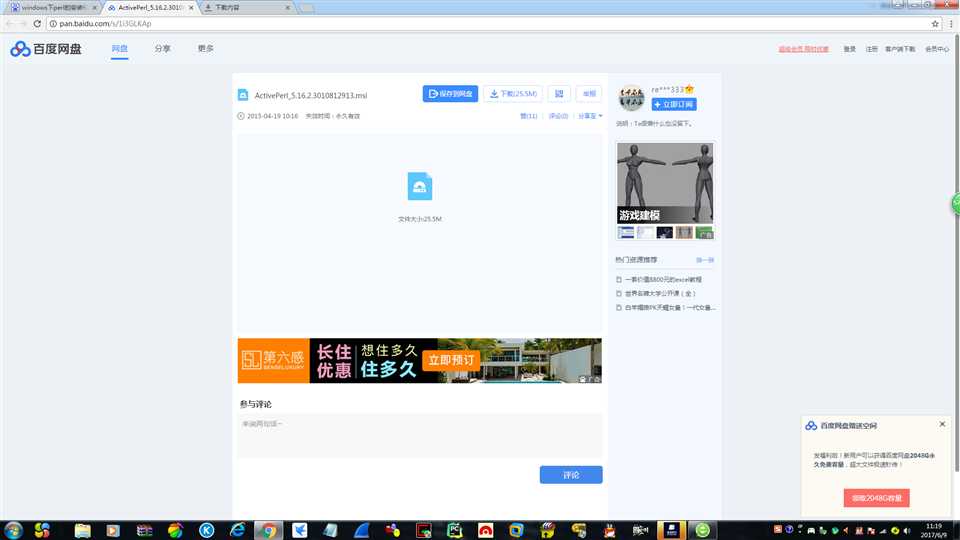Open the PyCharm taskbar icon
The height and width of the screenshot is (540, 960).
coord(454,530)
